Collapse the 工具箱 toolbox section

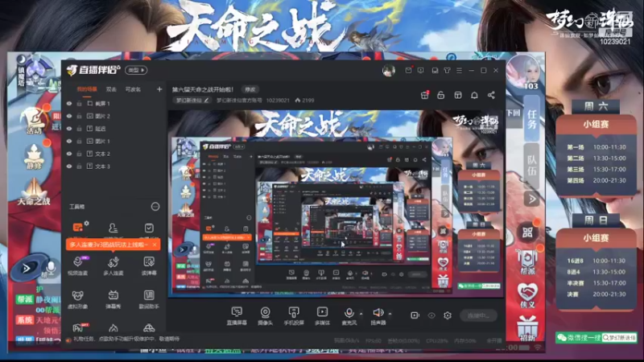click(x=155, y=207)
